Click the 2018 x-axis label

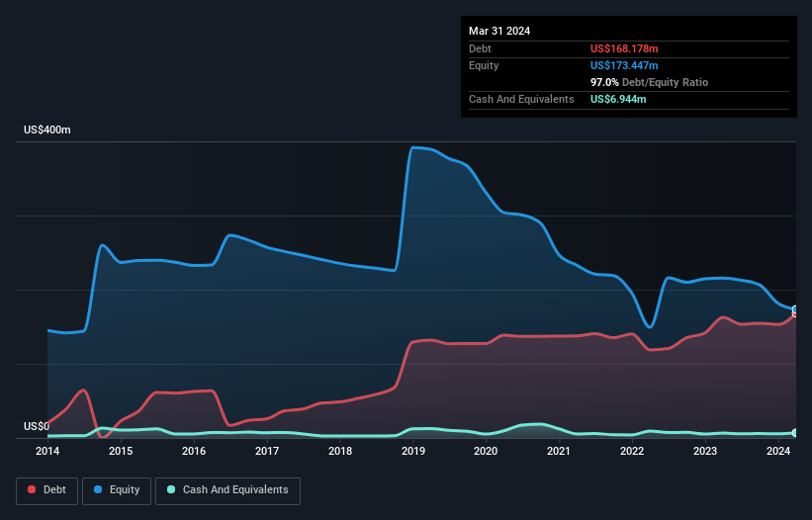point(340,451)
